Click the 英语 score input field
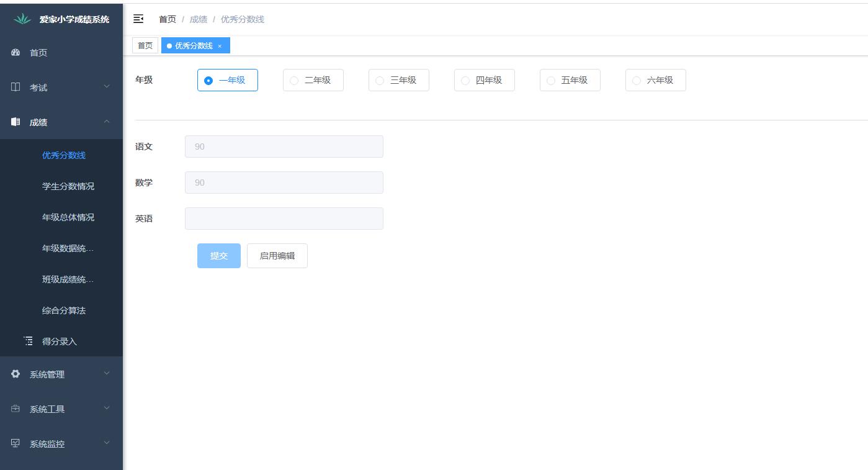The width and height of the screenshot is (868, 470). pos(284,219)
